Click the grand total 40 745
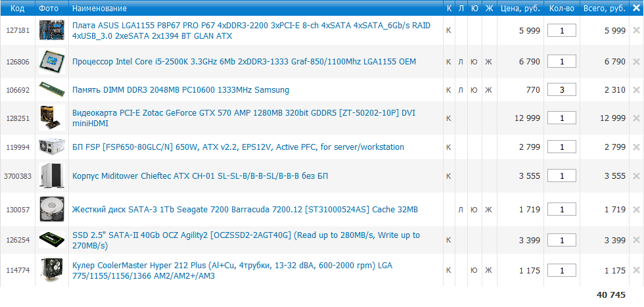 click(x=611, y=295)
